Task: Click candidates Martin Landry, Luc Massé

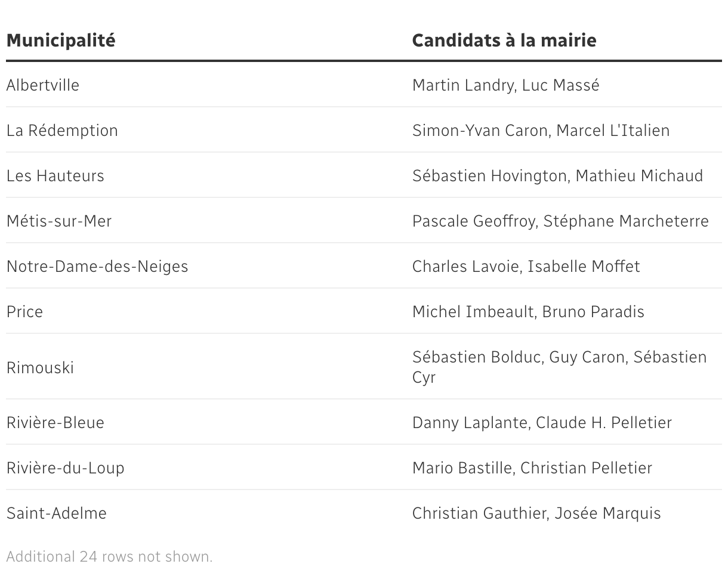Action: click(x=506, y=85)
